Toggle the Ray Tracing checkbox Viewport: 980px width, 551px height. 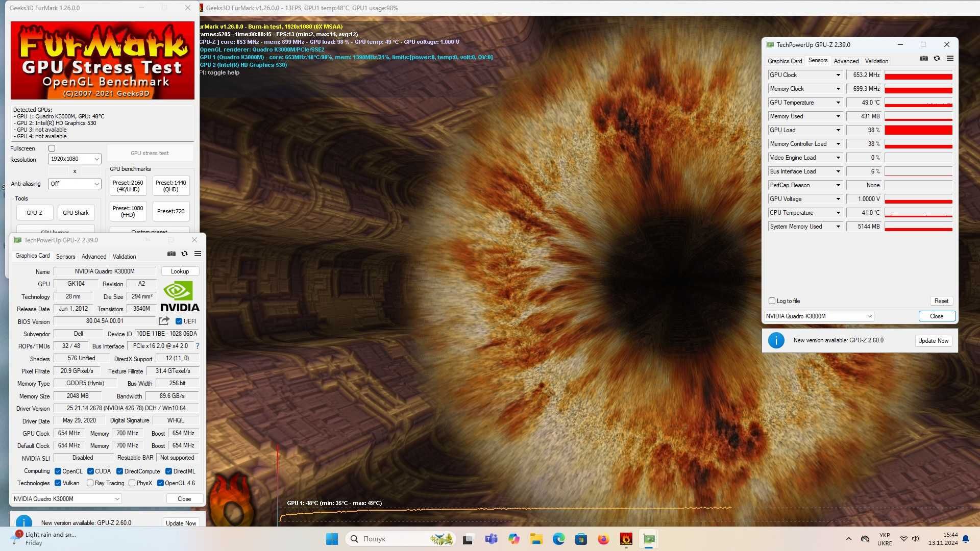[90, 483]
